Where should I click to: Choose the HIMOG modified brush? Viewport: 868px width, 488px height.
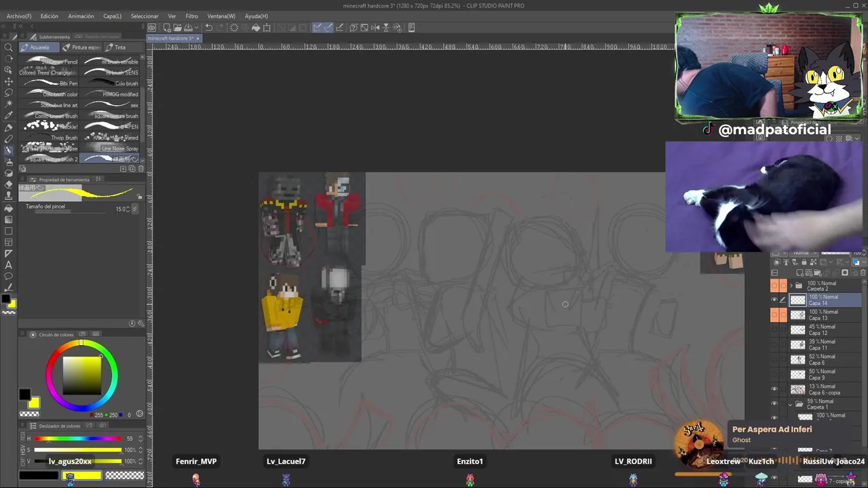tap(111, 94)
